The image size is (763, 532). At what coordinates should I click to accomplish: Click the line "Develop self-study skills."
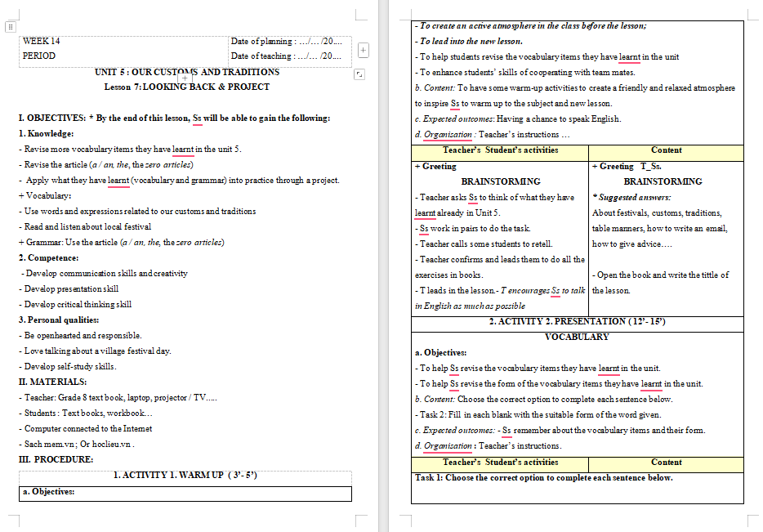coord(68,367)
